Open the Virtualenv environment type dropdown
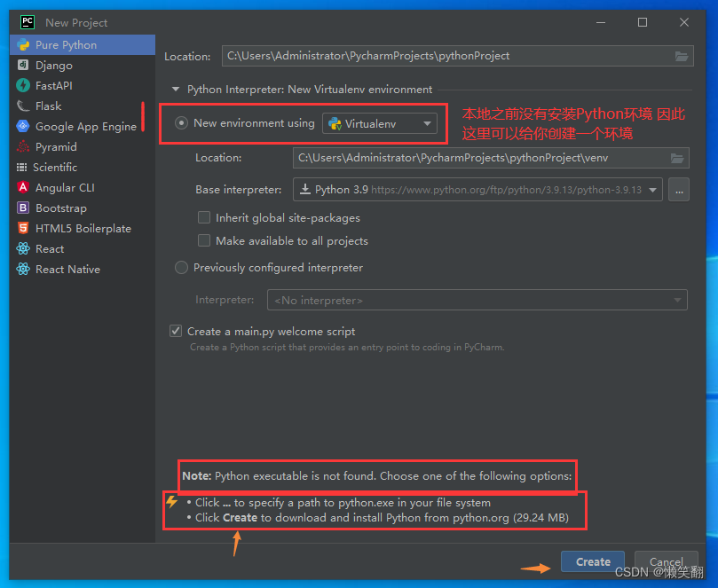This screenshot has width=718, height=588. [x=380, y=123]
